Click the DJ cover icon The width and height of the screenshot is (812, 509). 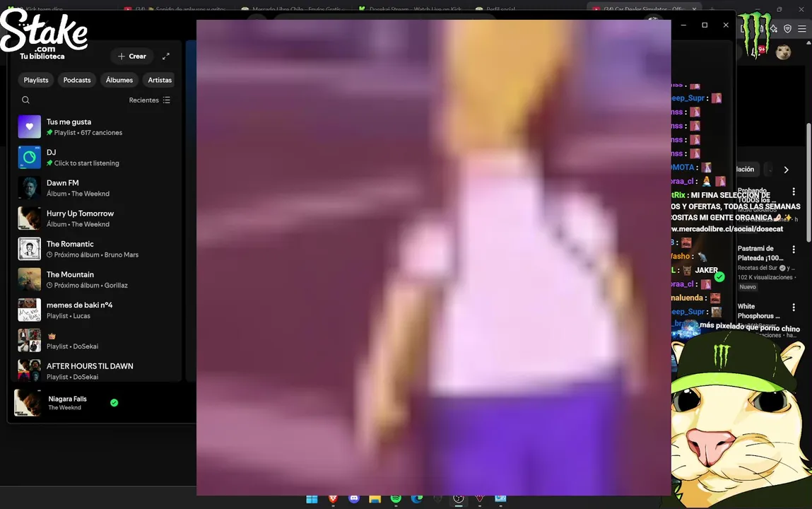pyautogui.click(x=30, y=158)
